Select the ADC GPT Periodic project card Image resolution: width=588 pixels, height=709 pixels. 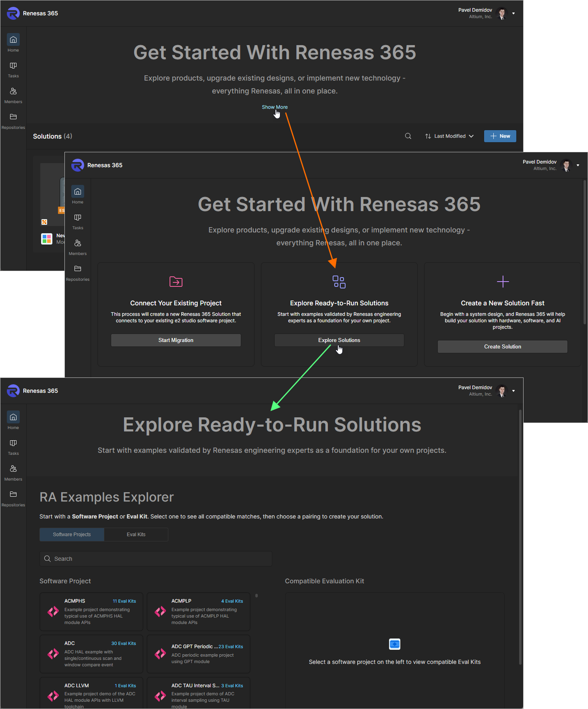pos(199,654)
